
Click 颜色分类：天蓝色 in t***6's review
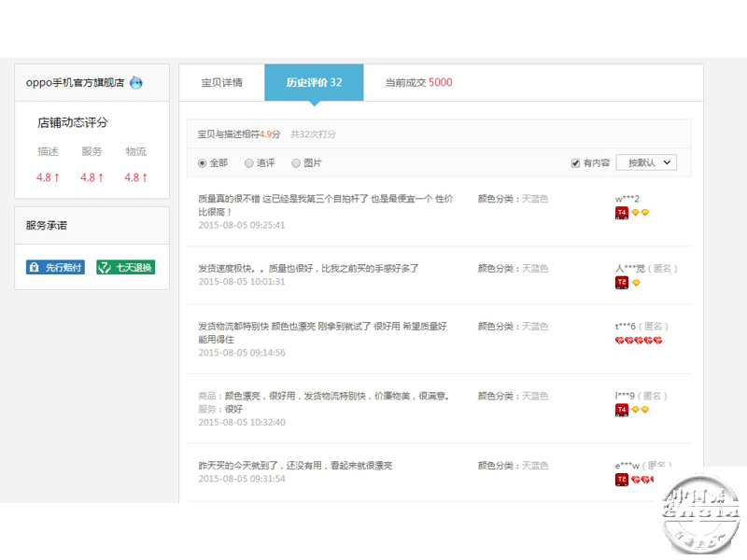[x=513, y=326]
